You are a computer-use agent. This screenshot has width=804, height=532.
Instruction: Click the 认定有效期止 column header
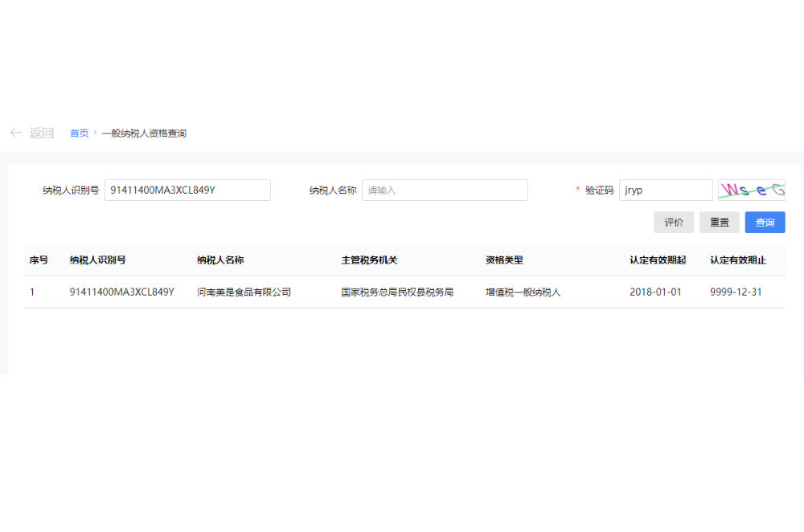pos(738,260)
